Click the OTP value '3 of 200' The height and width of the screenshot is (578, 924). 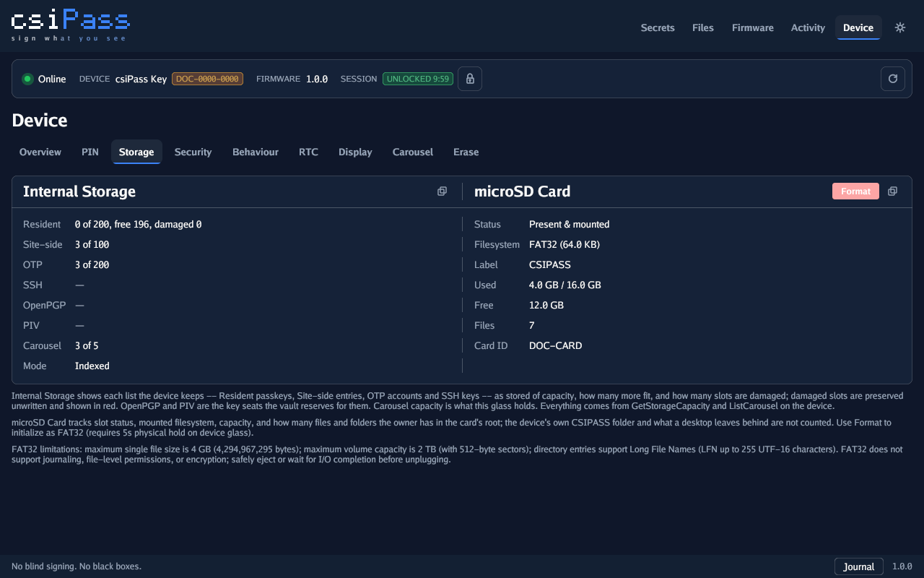pyautogui.click(x=92, y=265)
